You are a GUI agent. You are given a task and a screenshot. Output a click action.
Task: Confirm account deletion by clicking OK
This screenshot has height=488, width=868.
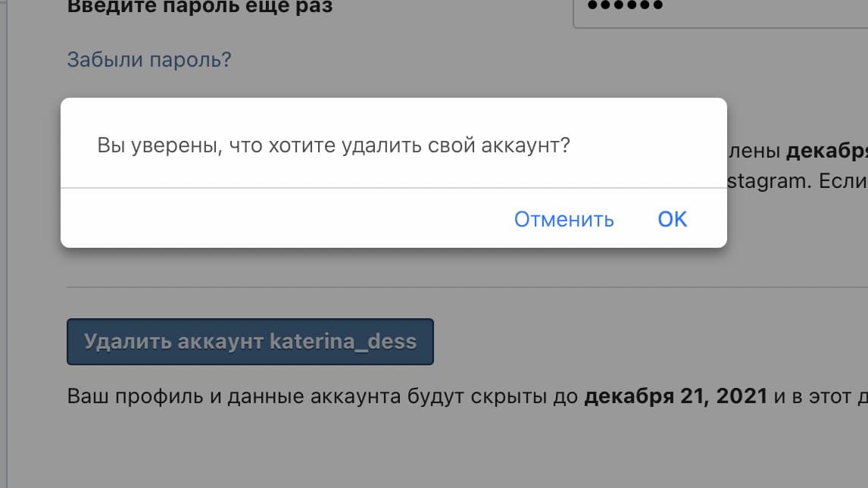[671, 220]
